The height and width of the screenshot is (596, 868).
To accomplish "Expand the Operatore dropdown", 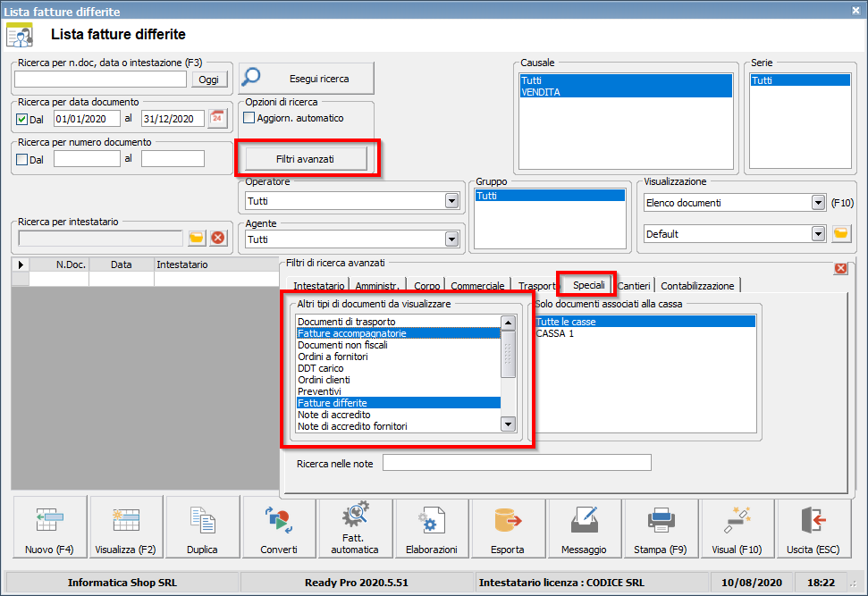I will pyautogui.click(x=451, y=201).
